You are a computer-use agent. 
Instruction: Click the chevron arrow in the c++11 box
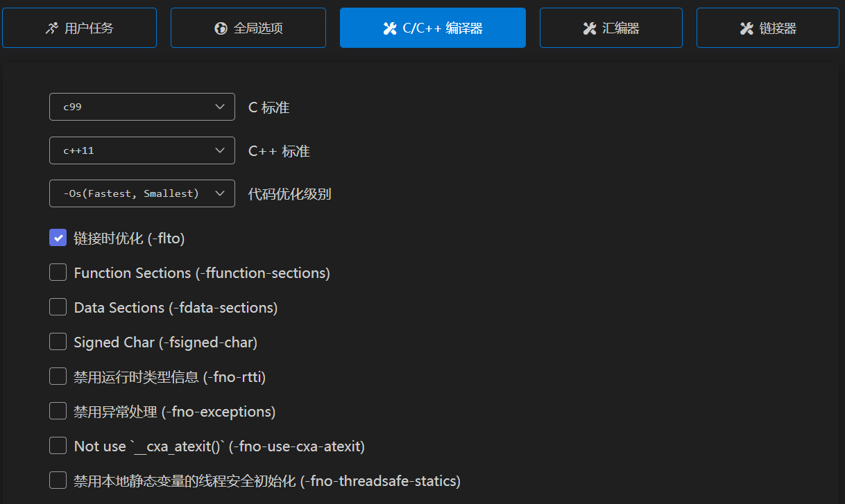pos(220,150)
